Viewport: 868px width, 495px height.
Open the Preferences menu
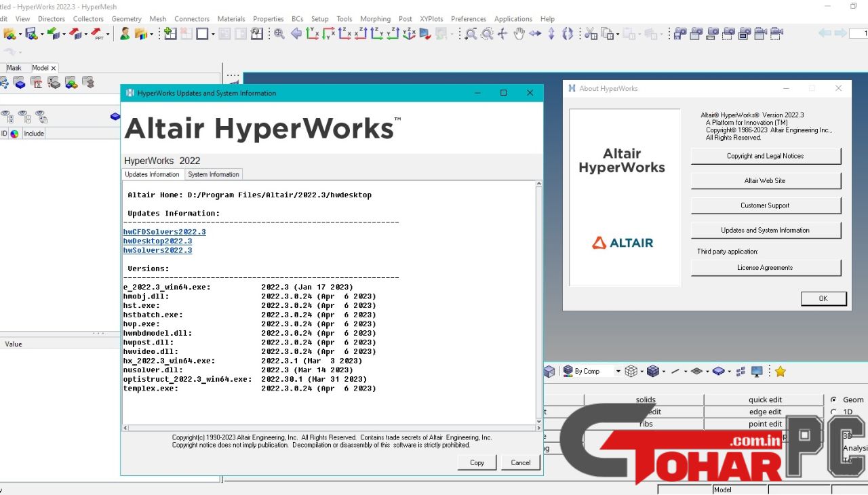point(469,19)
